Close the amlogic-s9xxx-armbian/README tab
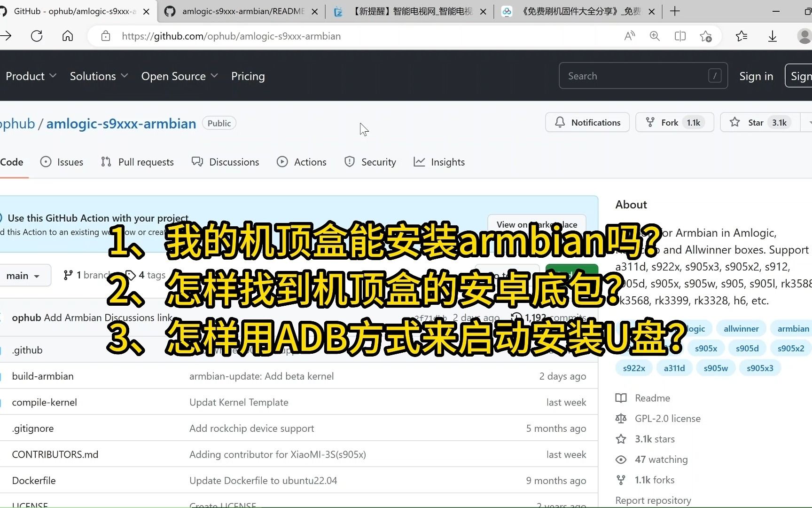This screenshot has width=812, height=508. [x=315, y=12]
